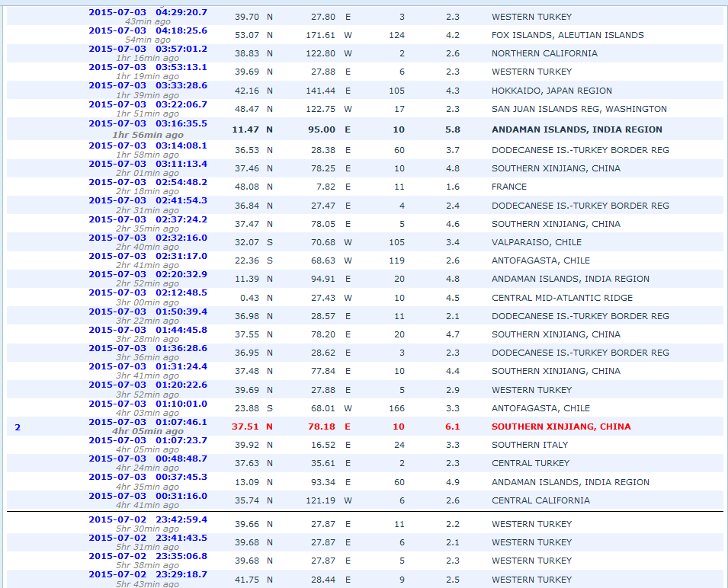The height and width of the screenshot is (588, 728).
Task: Click the '43min ago' label
Action: [x=148, y=21]
